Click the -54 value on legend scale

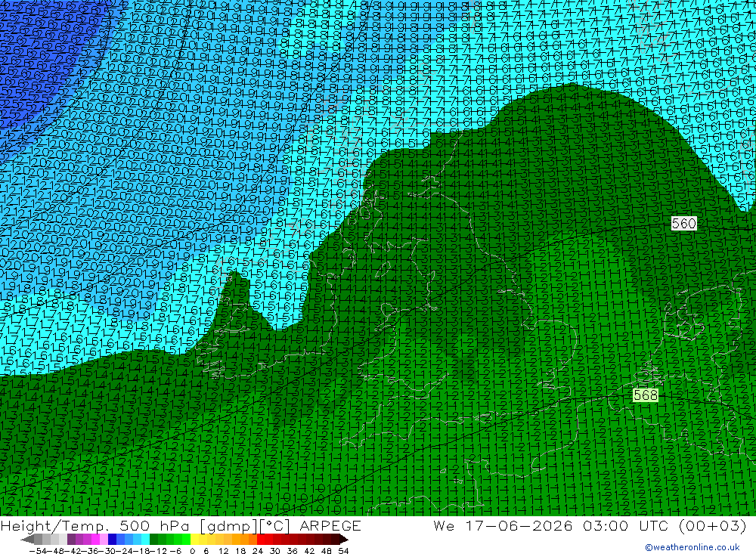pos(38,551)
